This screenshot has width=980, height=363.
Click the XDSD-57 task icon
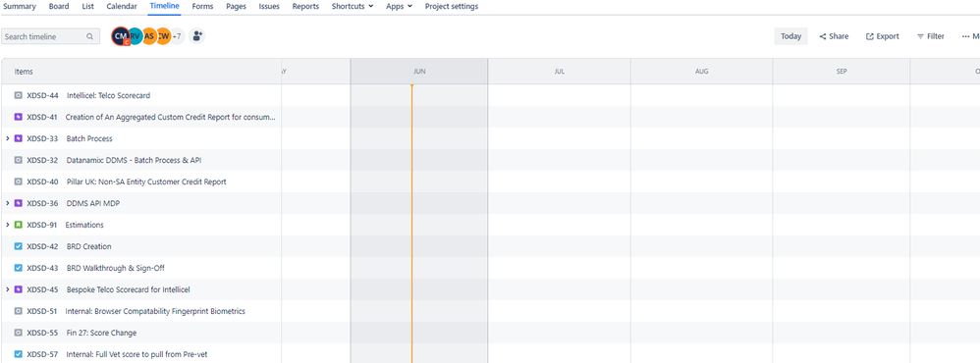pyautogui.click(x=18, y=354)
